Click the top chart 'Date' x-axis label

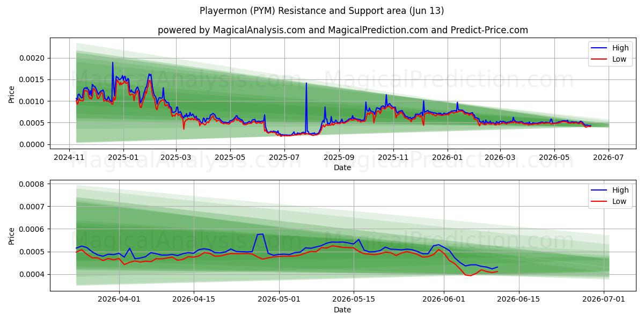tap(342, 167)
